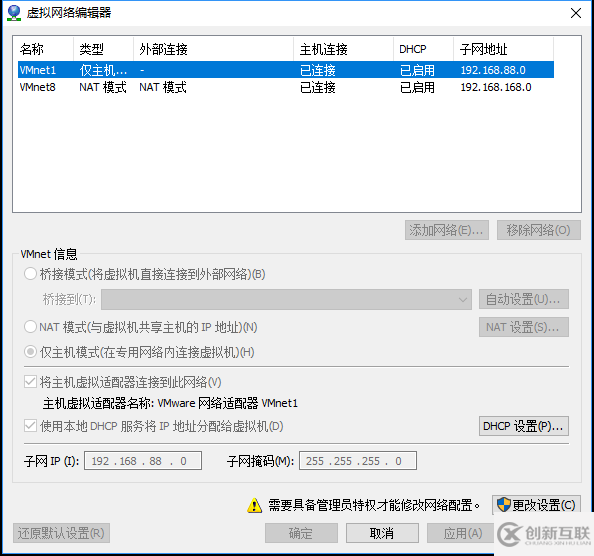Viewport: 594px width, 556px height.
Task: Click the 子网 IP input field
Action: (x=143, y=461)
